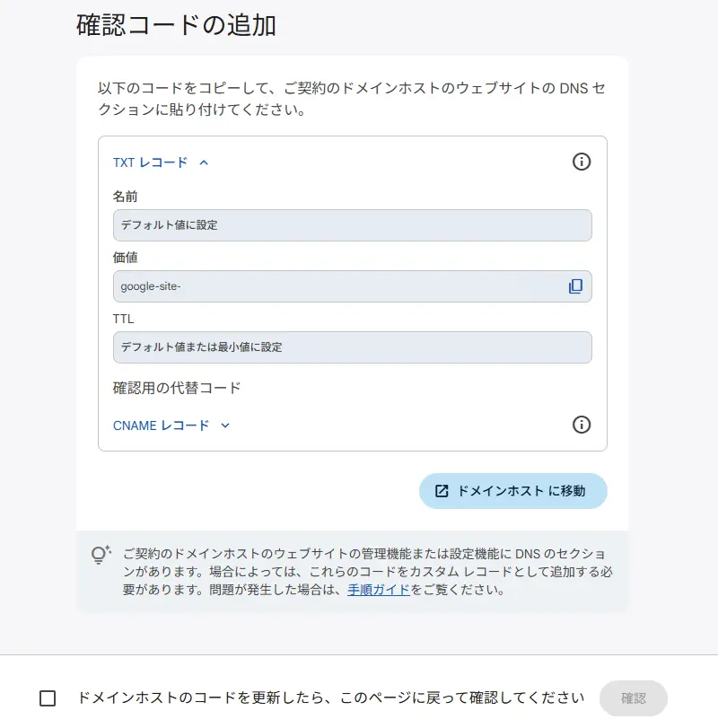Click the up chevron beside TXT レコード
The height and width of the screenshot is (728, 718).
tap(204, 162)
